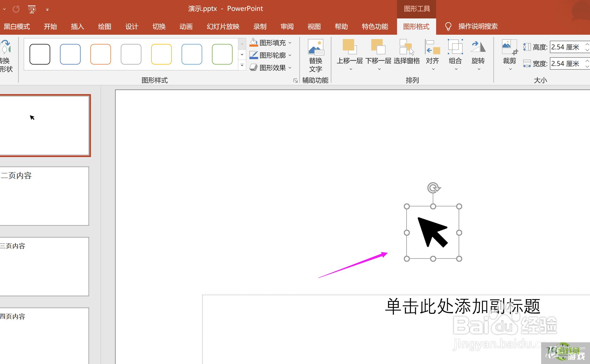Increase height with the spinner up arrow
Screen dimensions: 590x364
587,44
